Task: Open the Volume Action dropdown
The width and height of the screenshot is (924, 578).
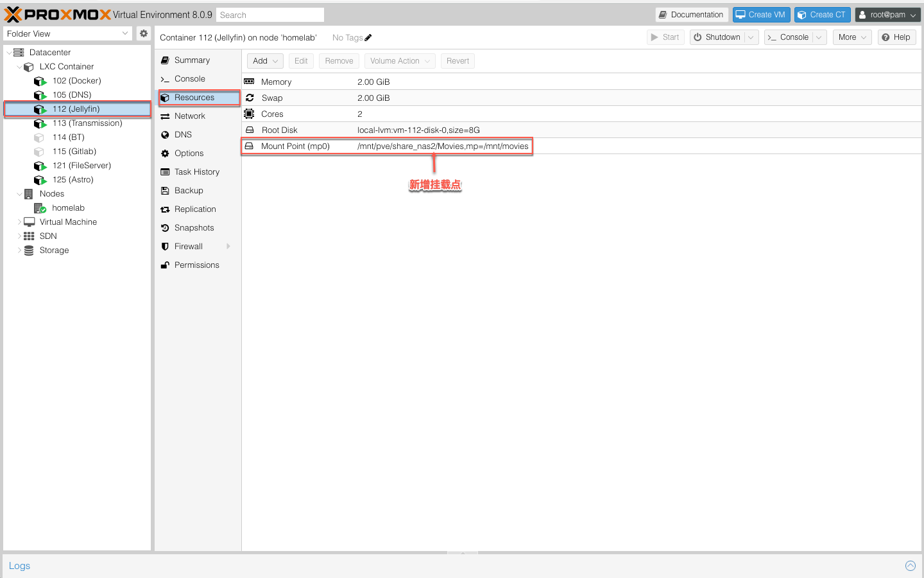Action: 400,61
